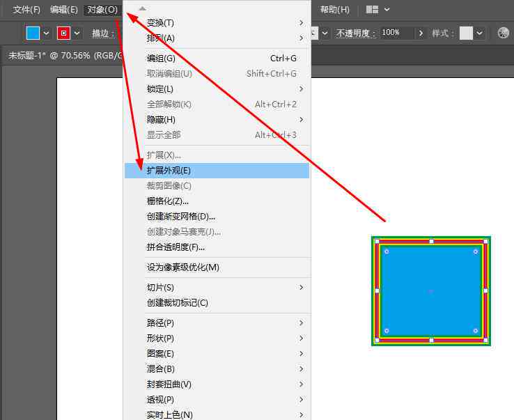This screenshot has height=420, width=514.
Task: Click the red stroke color swatch
Action: click(63, 33)
